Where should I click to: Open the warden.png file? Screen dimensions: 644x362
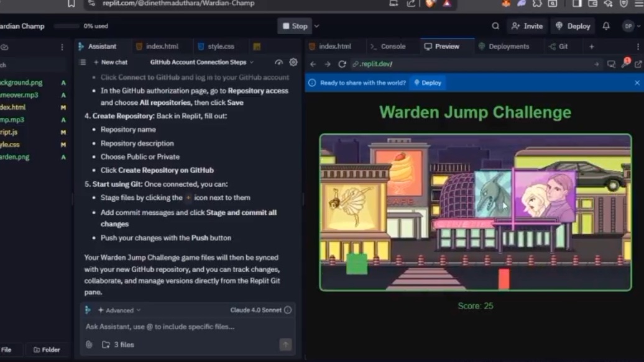pyautogui.click(x=15, y=157)
